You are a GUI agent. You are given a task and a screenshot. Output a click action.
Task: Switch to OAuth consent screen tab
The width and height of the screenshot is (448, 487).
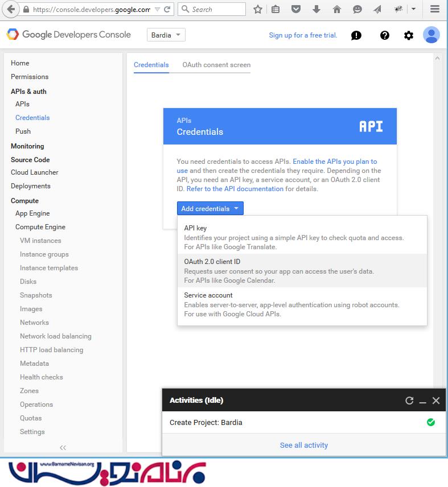point(216,65)
